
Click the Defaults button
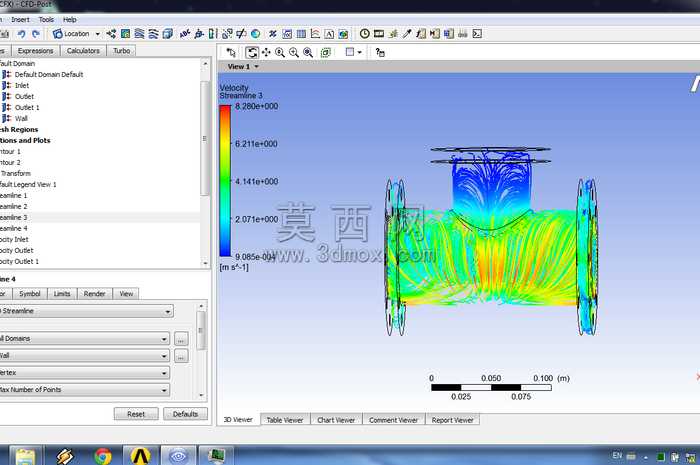pos(185,414)
